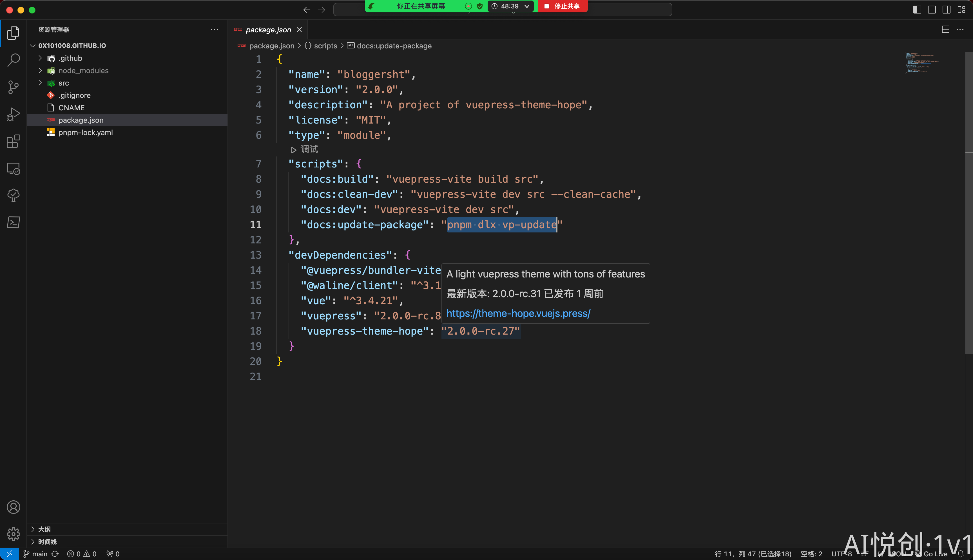Open pnpm-lock.yaml in explorer
The image size is (973, 560).
[85, 132]
